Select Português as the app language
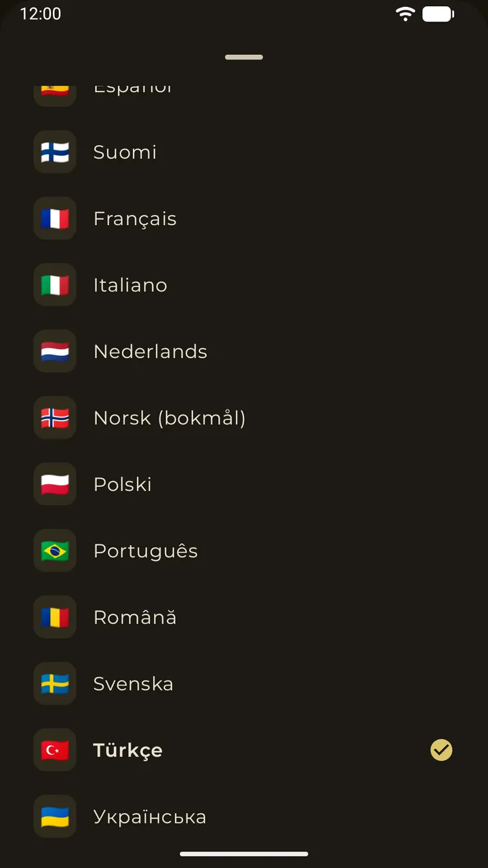Image resolution: width=488 pixels, height=868 pixels. coord(244,551)
